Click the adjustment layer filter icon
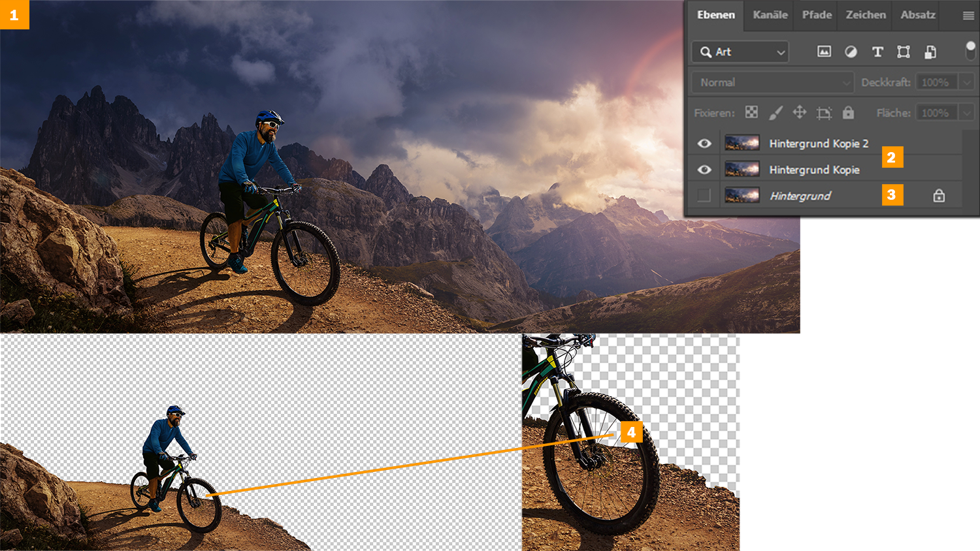 (x=851, y=52)
